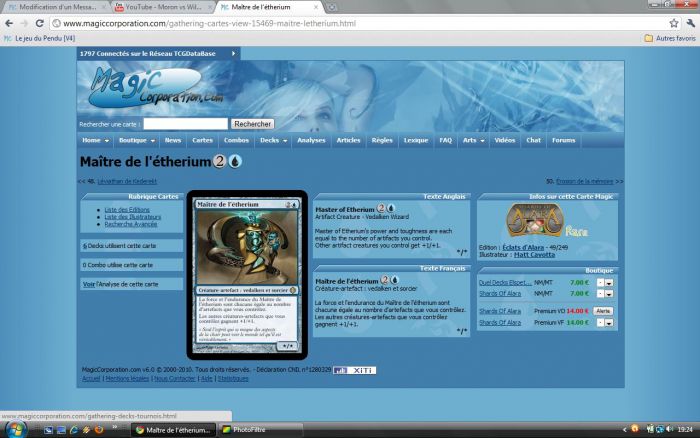Screen dimensions: 700x438
Task: Open the Autres favoris bookmarks folder
Action: [670, 38]
